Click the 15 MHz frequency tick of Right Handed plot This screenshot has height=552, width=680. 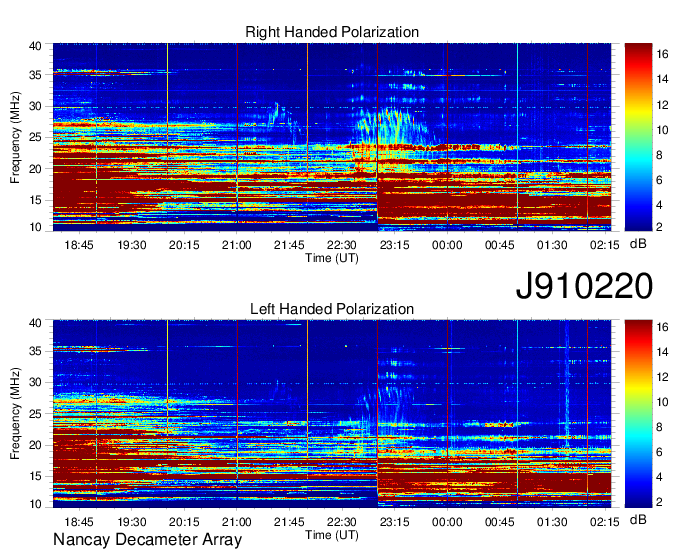click(35, 200)
